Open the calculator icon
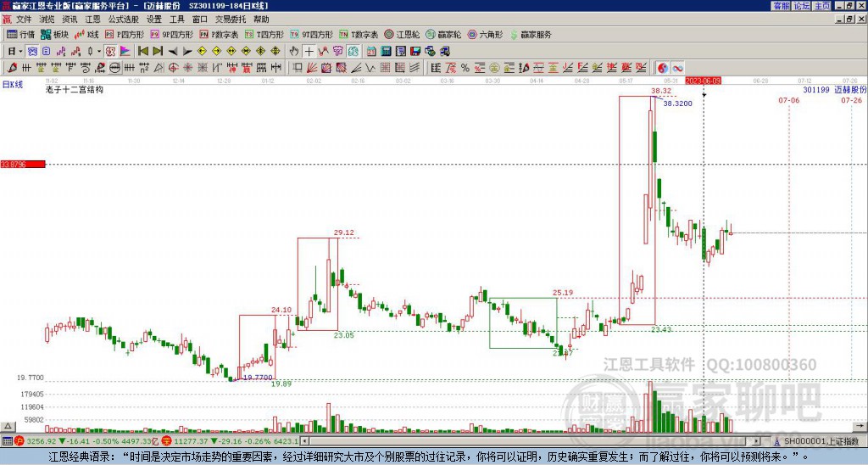The width and height of the screenshot is (868, 465). (x=387, y=52)
